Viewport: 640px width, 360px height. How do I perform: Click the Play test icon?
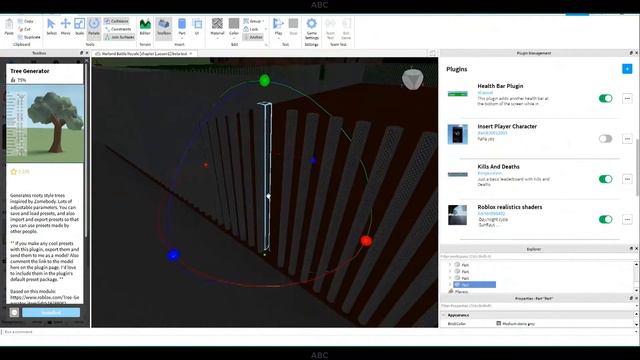[278, 24]
